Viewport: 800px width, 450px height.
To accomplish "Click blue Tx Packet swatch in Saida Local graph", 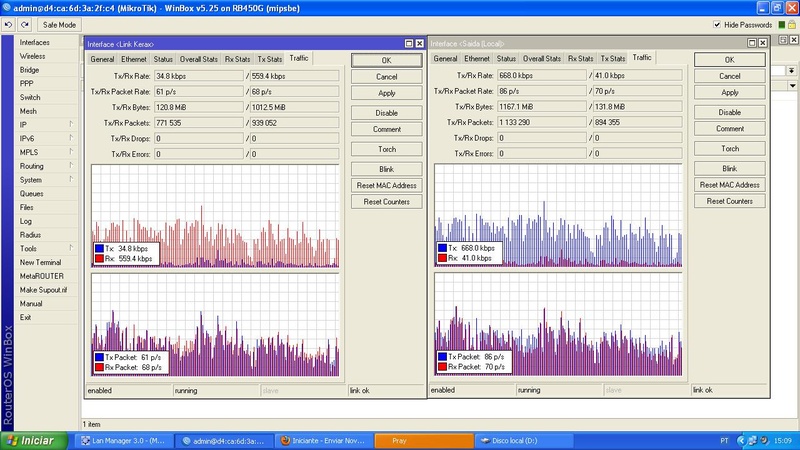I will click(442, 357).
